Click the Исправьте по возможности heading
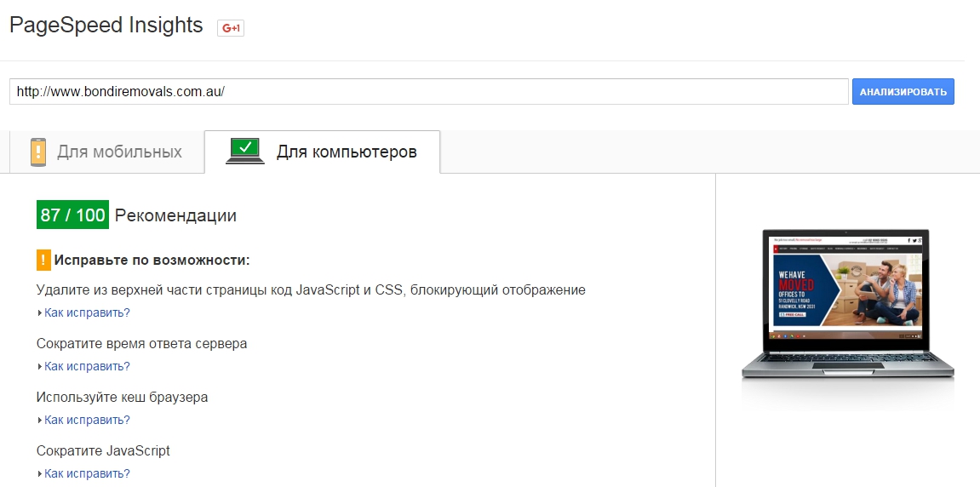This screenshot has height=487, width=980. click(x=152, y=260)
